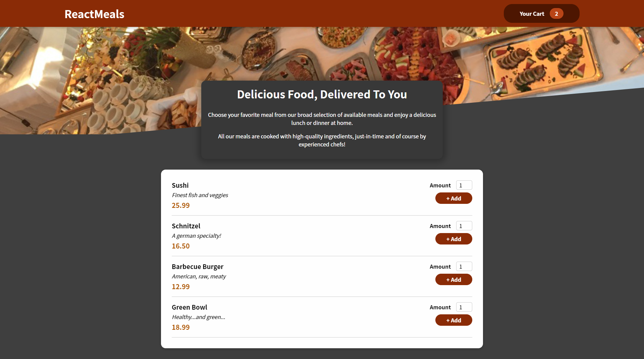Click the Schnitzel amount input field
Image resolution: width=644 pixels, height=359 pixels.
464,226
